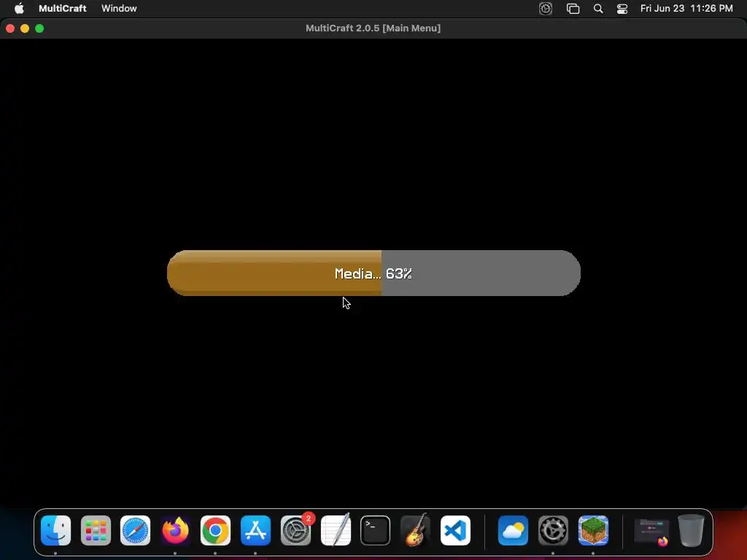Click the Media loading progress bar
The width and height of the screenshot is (747, 560).
[373, 273]
